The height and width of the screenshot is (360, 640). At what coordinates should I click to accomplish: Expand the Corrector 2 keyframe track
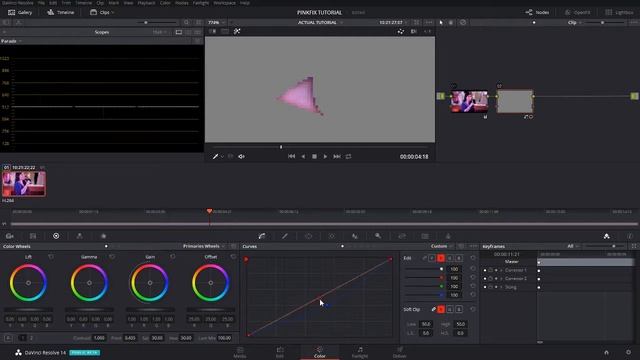point(501,279)
